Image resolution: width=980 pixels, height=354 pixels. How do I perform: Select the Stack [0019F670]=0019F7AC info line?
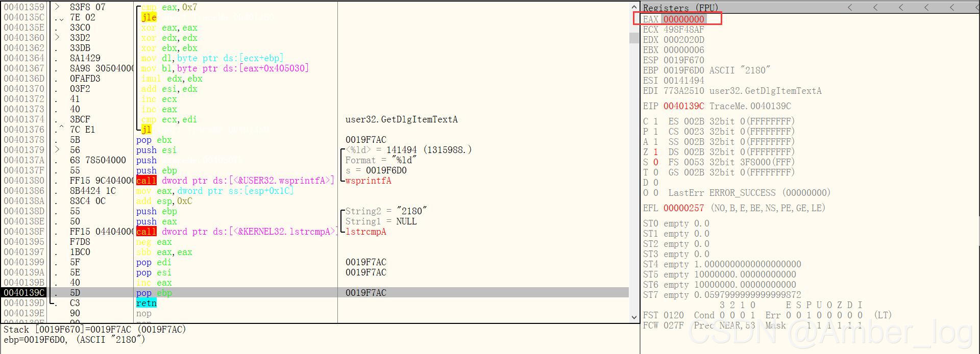pyautogui.click(x=95, y=330)
